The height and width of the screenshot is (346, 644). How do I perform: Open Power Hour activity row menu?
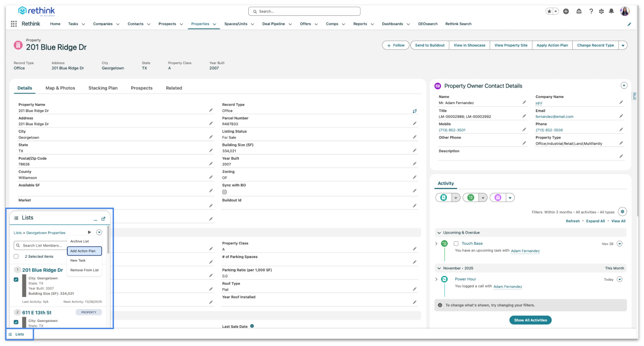coord(620,279)
